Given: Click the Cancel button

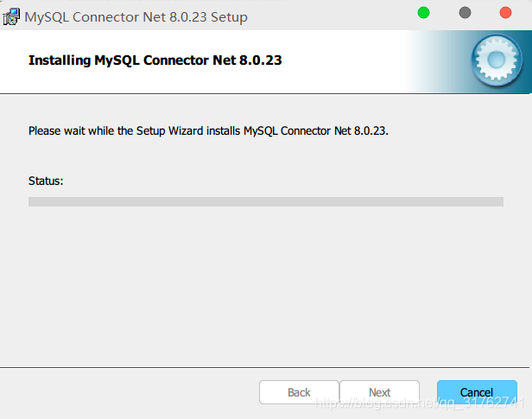Looking at the screenshot, I should [x=477, y=392].
